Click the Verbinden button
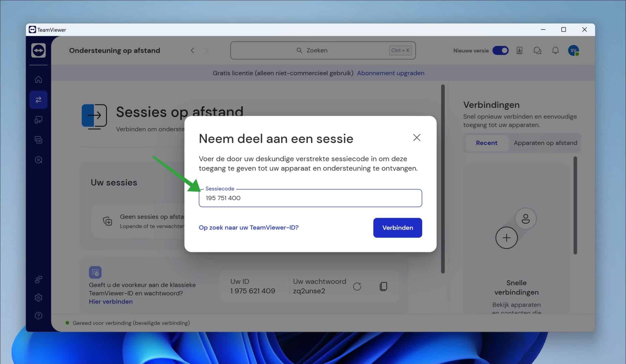The width and height of the screenshot is (626, 364). (x=397, y=228)
